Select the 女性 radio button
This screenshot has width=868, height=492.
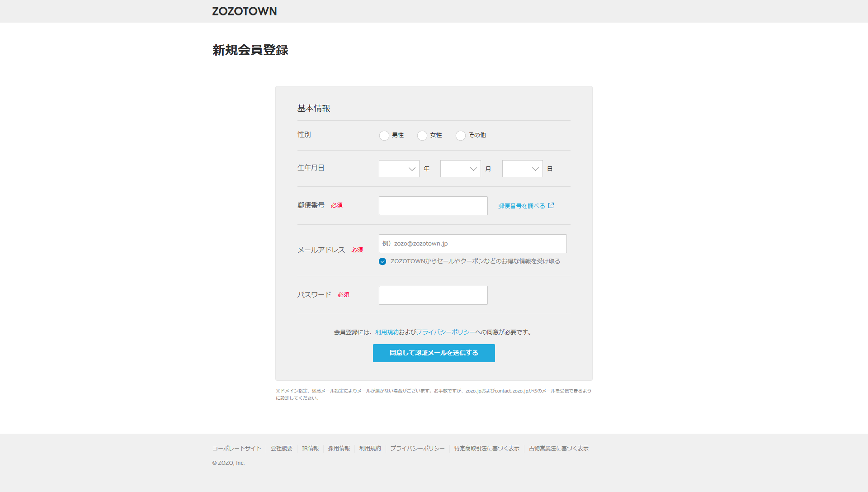coord(422,136)
